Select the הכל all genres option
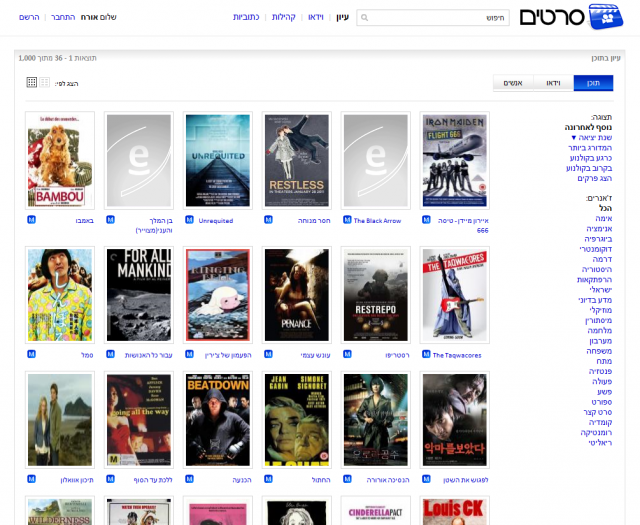This screenshot has width=640, height=525. point(605,208)
